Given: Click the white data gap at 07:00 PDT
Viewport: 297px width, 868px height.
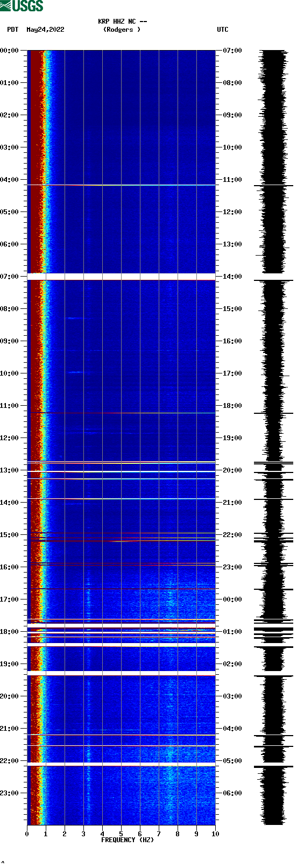Looking at the screenshot, I should 121,277.
